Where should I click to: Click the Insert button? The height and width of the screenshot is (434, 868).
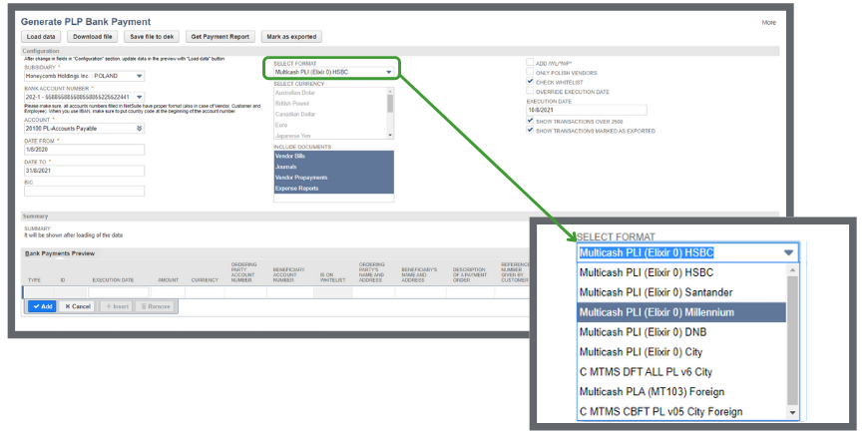tap(117, 306)
